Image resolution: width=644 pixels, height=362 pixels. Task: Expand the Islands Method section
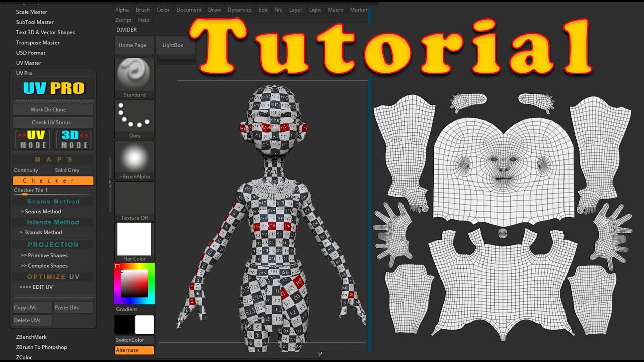tap(43, 232)
